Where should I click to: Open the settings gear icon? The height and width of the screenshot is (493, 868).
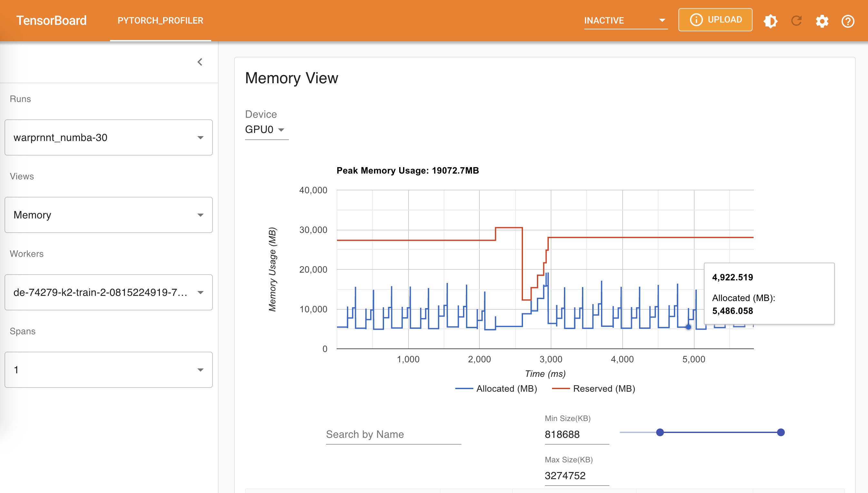822,21
